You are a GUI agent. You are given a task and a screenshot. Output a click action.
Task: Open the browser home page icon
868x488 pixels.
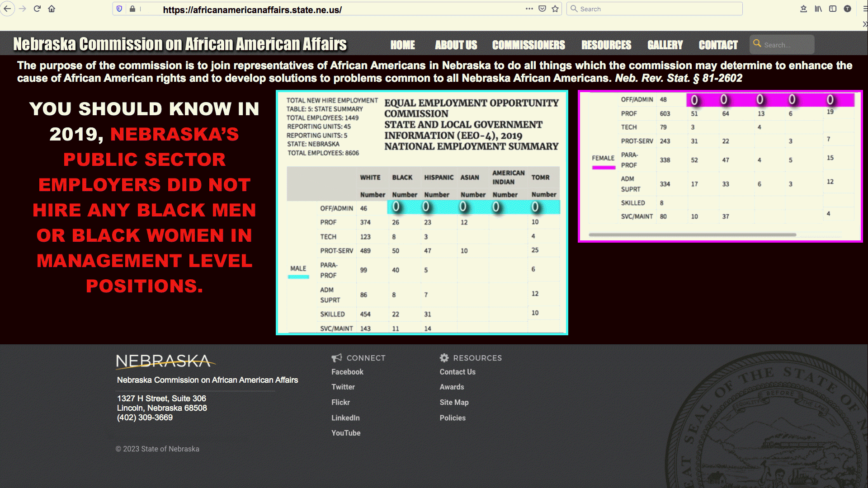click(x=52, y=9)
